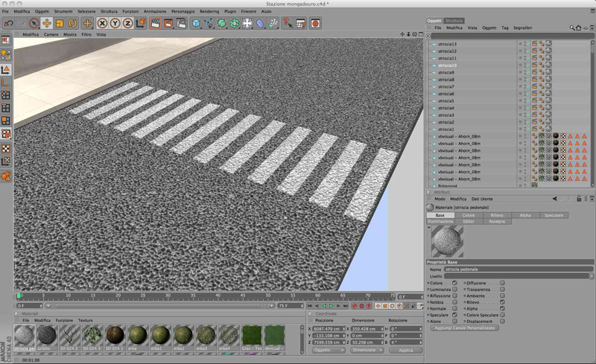Open the NURBS generator icon

221,24
